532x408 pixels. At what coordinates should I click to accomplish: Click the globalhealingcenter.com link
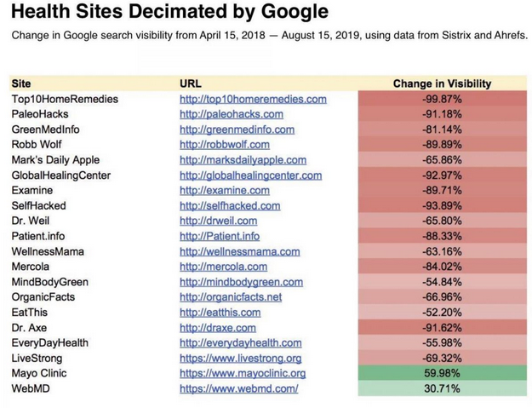point(251,175)
